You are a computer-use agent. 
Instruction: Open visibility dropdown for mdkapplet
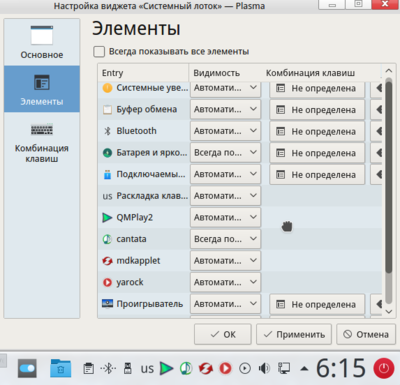pos(225,261)
